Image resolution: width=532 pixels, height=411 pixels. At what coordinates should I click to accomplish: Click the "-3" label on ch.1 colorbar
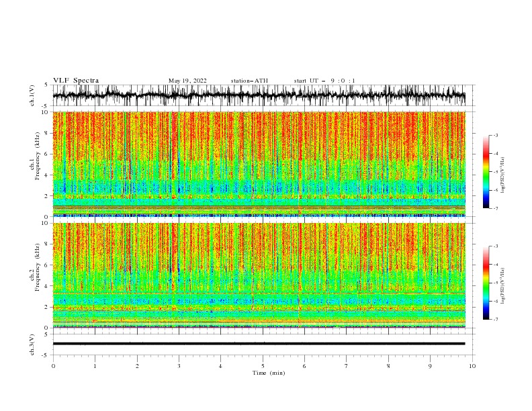(x=496, y=135)
